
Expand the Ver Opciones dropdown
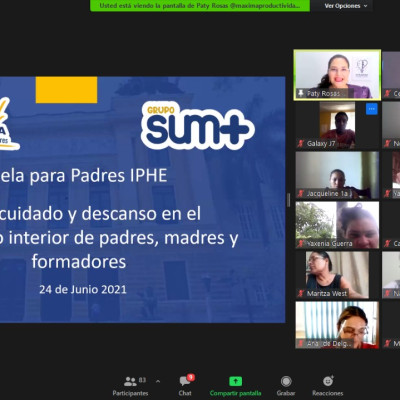pyautogui.click(x=346, y=6)
